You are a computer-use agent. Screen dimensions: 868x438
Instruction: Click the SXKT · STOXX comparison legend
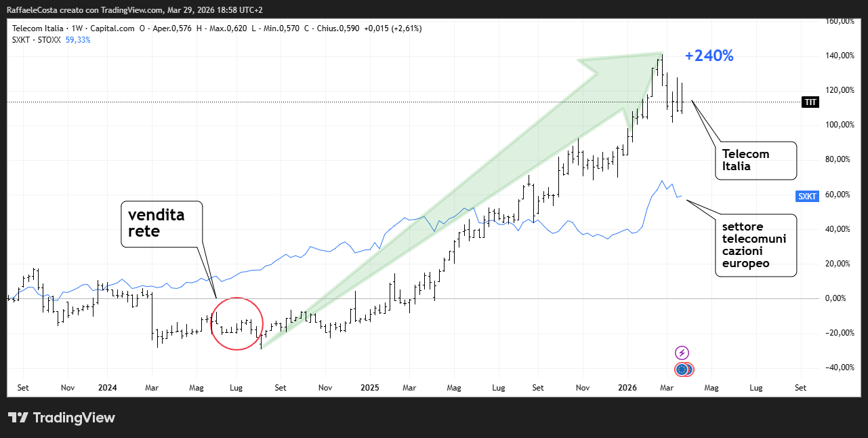(x=37, y=40)
